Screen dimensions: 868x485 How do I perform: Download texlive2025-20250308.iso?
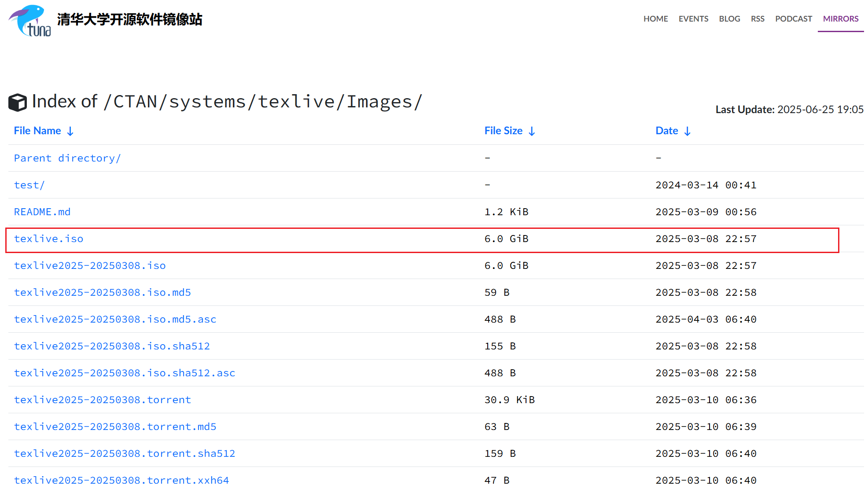[90, 266]
